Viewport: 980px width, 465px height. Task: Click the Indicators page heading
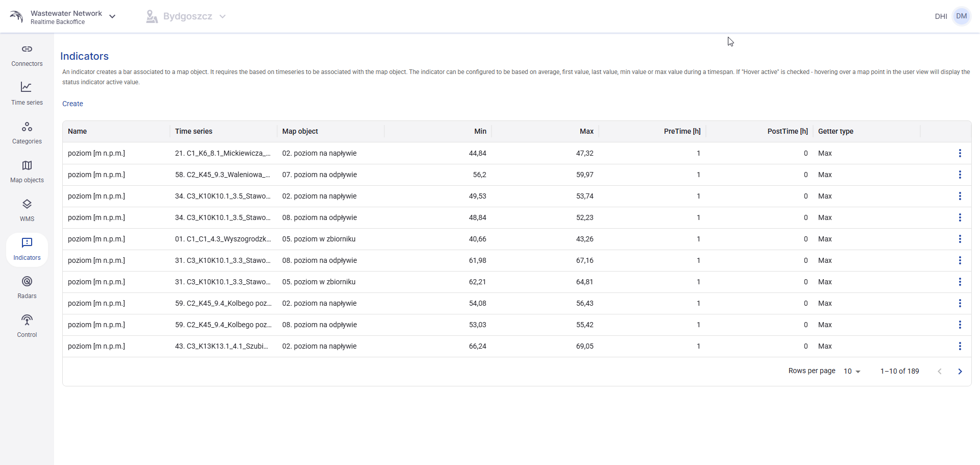coord(84,56)
